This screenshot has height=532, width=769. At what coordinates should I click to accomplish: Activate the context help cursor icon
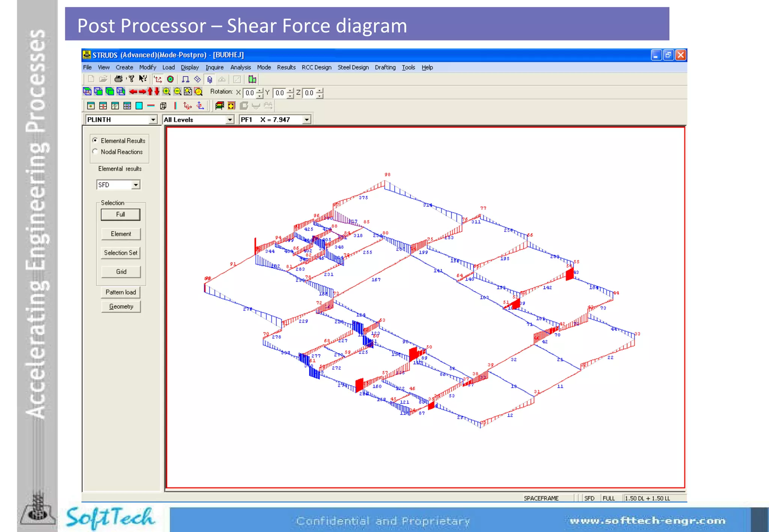[143, 79]
